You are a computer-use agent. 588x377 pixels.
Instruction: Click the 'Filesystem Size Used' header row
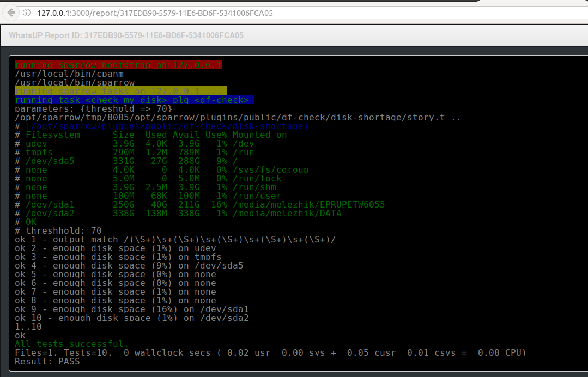pos(151,135)
